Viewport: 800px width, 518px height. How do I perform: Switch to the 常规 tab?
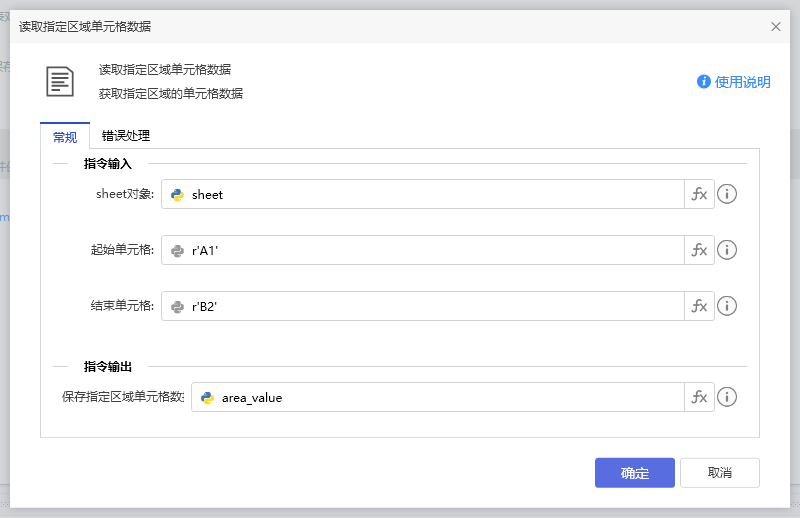65,137
